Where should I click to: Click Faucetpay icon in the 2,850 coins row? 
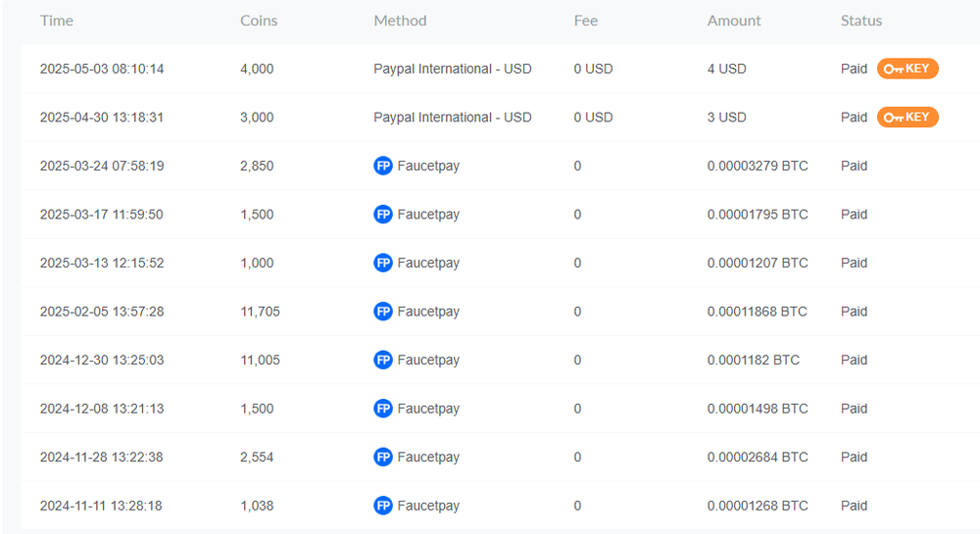383,166
